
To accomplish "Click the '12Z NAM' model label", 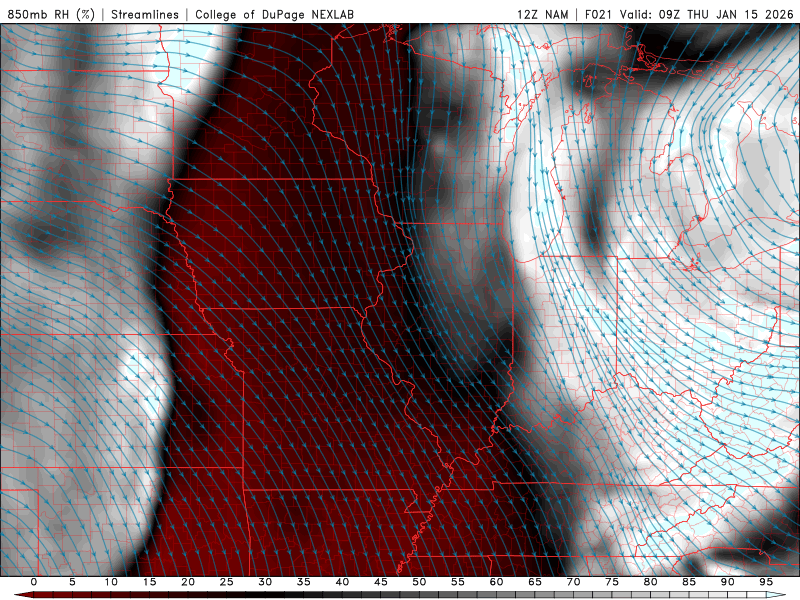I will [x=542, y=14].
